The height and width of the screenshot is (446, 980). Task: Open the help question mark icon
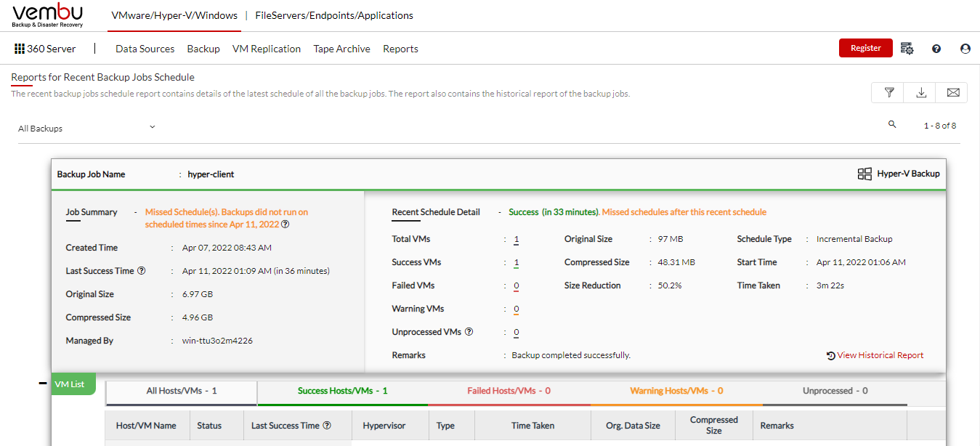click(936, 49)
